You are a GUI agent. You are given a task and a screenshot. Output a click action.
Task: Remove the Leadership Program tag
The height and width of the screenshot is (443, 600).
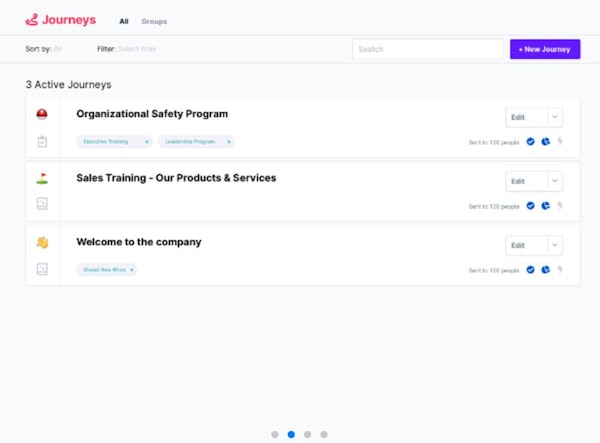(229, 142)
